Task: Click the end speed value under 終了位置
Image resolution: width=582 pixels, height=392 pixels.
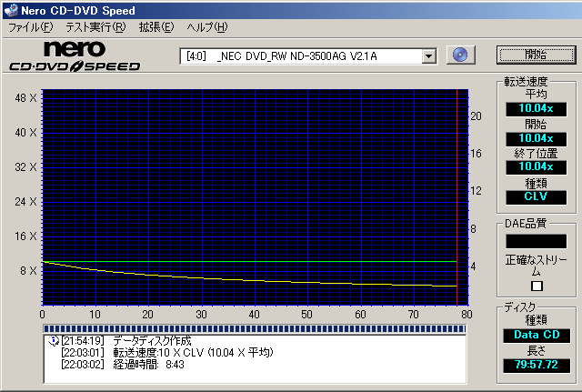Action: click(536, 167)
